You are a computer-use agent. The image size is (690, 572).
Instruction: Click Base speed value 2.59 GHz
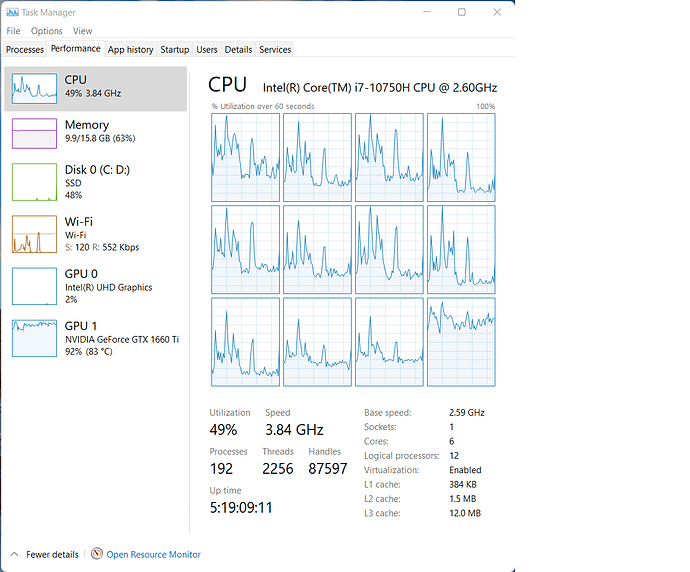click(x=467, y=413)
